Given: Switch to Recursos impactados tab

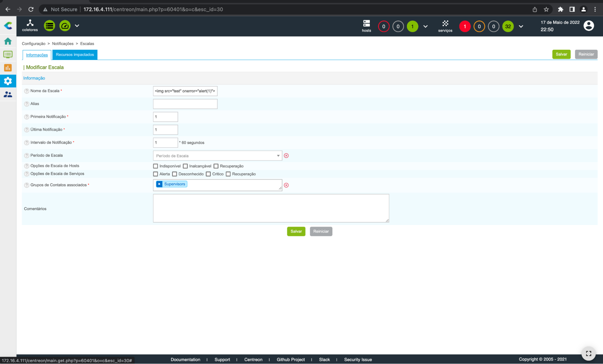Looking at the screenshot, I should 75,55.
